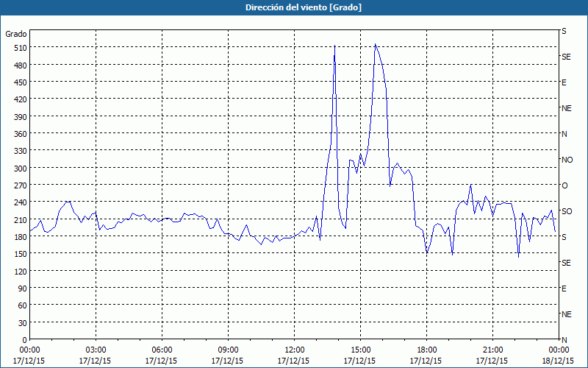588x368 pixels.
Task: Select the 17/12/15 date under 12:00
Action: [293, 361]
